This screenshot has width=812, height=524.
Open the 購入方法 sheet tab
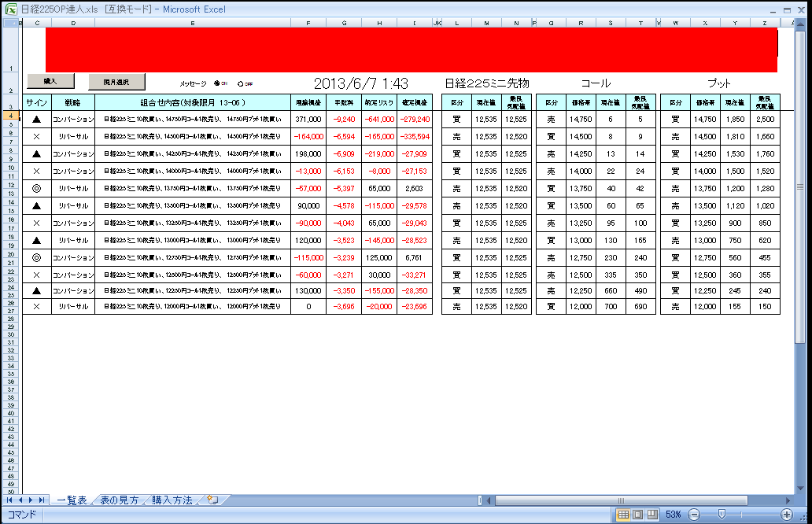coord(172,500)
